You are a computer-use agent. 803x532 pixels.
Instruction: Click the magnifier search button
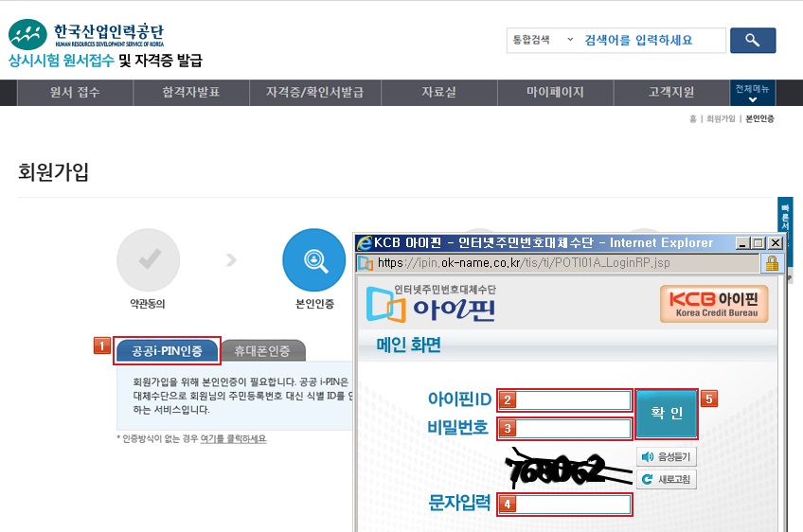click(x=753, y=40)
